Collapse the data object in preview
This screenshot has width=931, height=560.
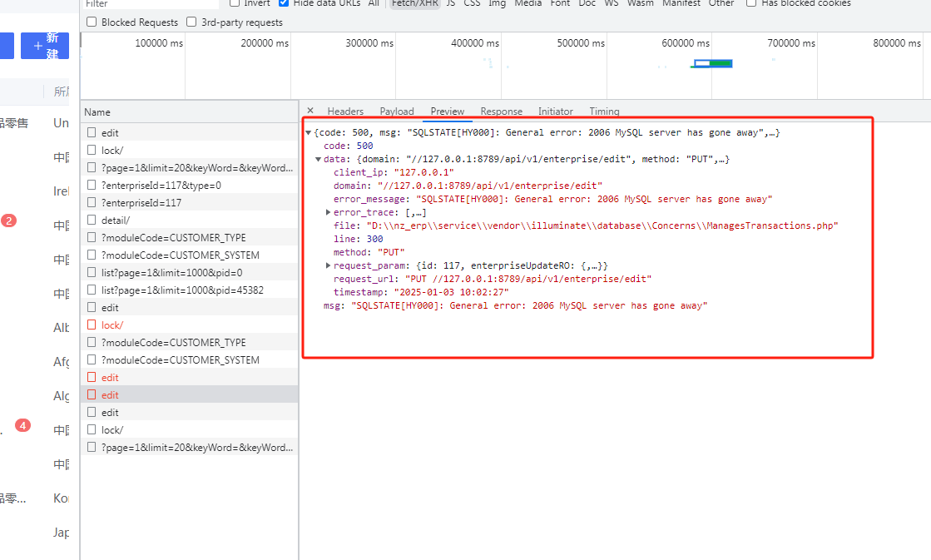click(x=319, y=159)
